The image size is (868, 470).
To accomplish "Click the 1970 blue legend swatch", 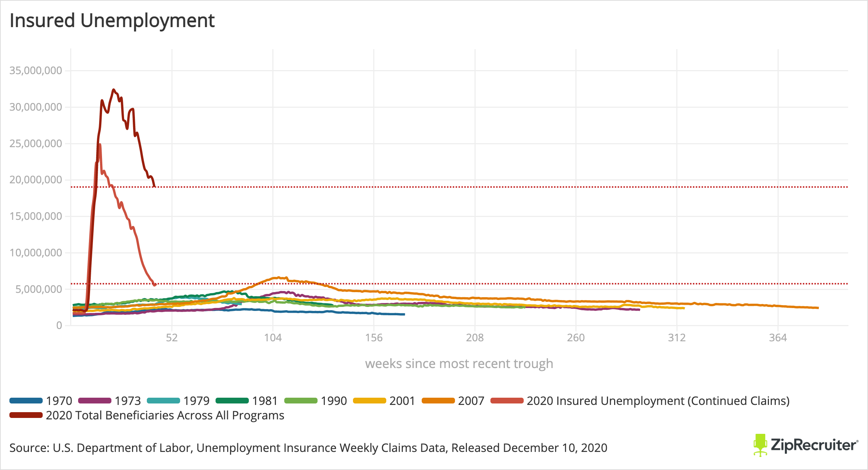I will [x=26, y=401].
